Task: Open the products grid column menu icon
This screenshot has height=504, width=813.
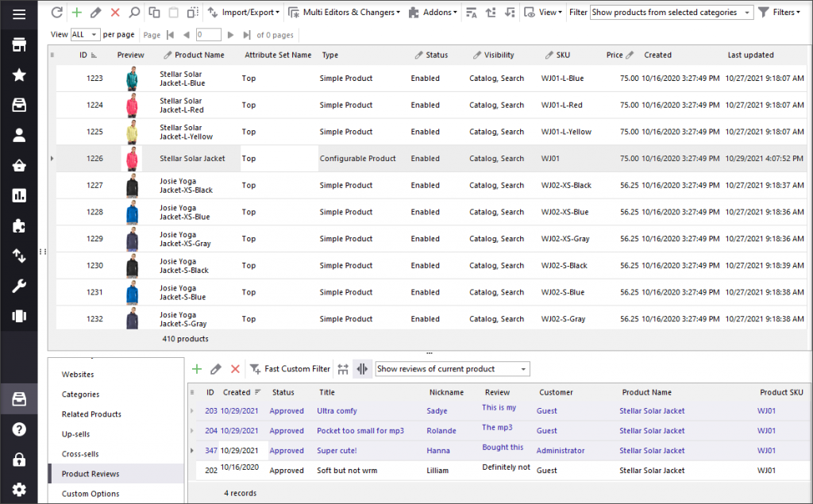Action: point(52,55)
